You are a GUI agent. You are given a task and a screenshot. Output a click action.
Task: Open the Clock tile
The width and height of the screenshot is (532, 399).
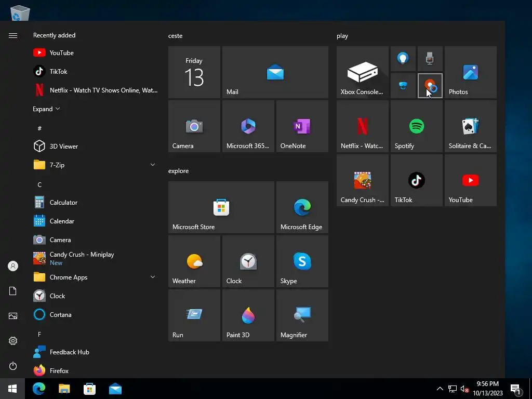click(248, 261)
